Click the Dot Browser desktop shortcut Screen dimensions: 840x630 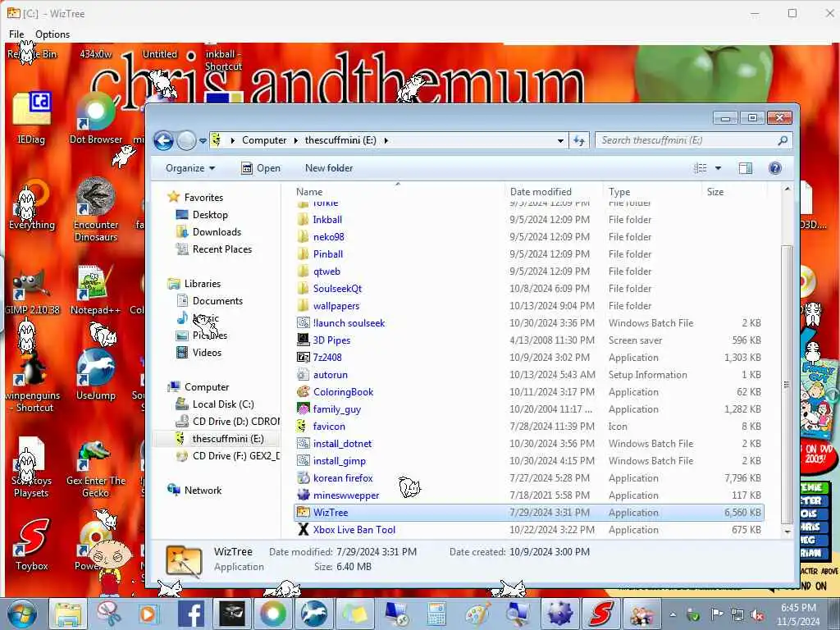point(96,119)
